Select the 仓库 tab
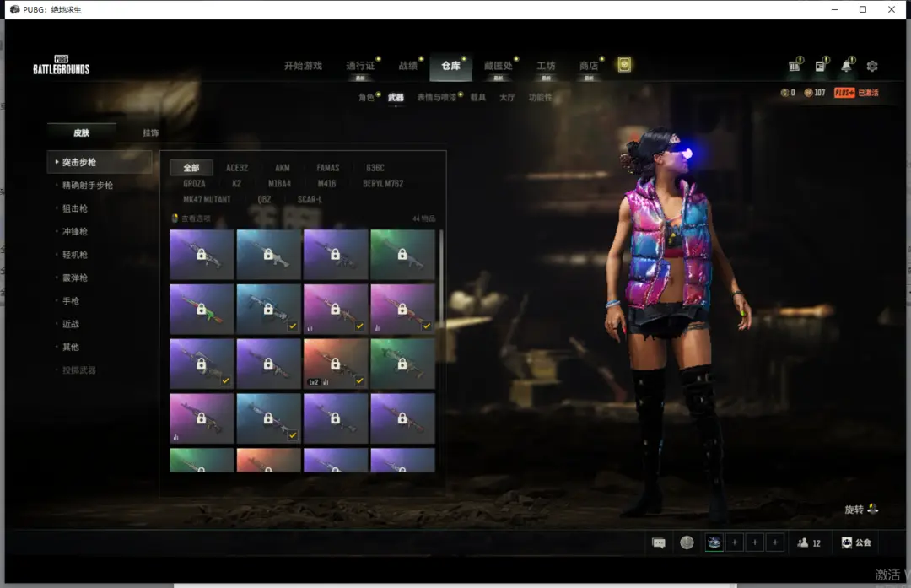Screen dimensions: 911x588 (450, 66)
